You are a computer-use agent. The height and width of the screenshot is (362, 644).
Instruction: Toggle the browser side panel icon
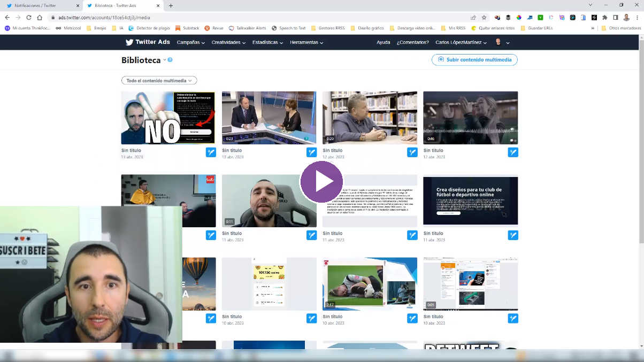[x=616, y=18]
